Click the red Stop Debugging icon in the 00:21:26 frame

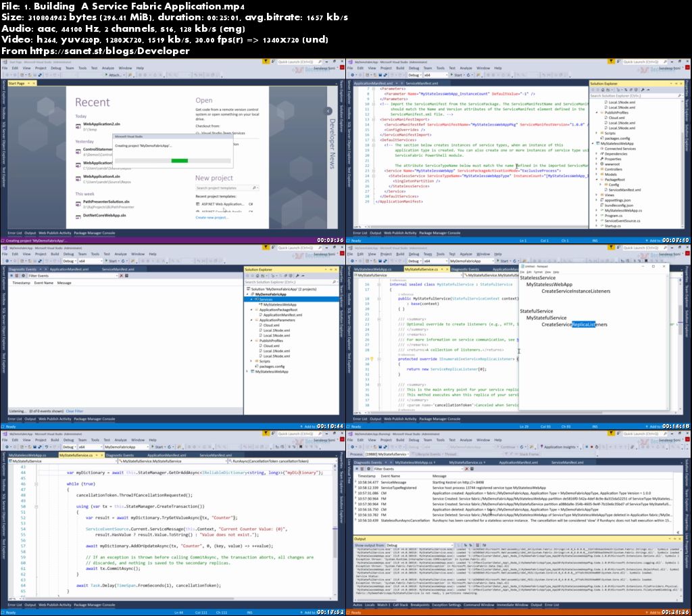(591, 447)
